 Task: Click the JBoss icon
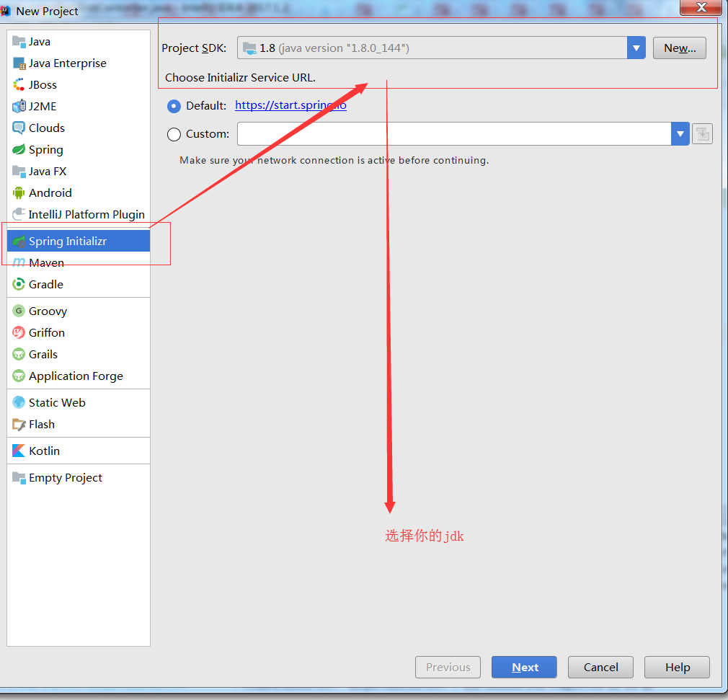(19, 85)
